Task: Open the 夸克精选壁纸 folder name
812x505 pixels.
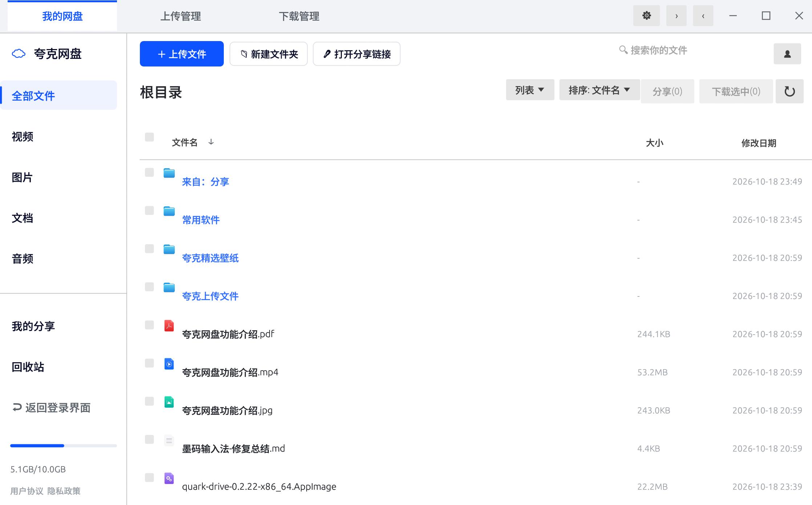Action: coord(210,258)
